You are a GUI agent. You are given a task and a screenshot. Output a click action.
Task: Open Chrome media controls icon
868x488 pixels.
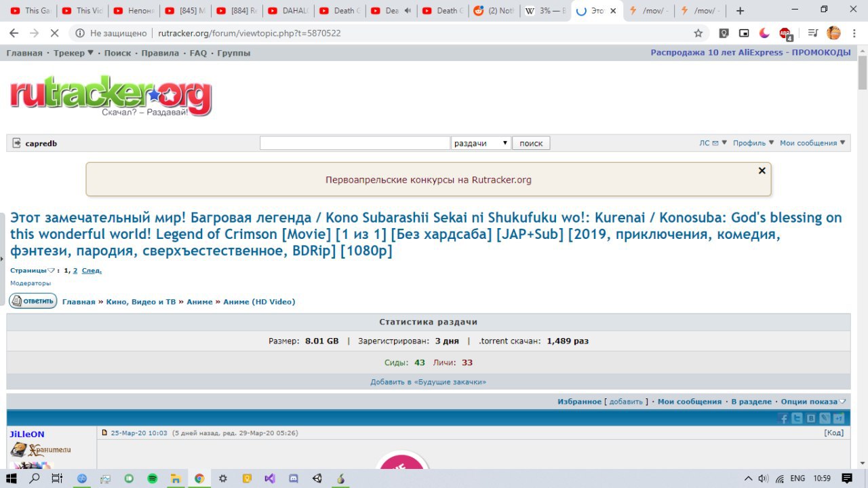coord(813,33)
